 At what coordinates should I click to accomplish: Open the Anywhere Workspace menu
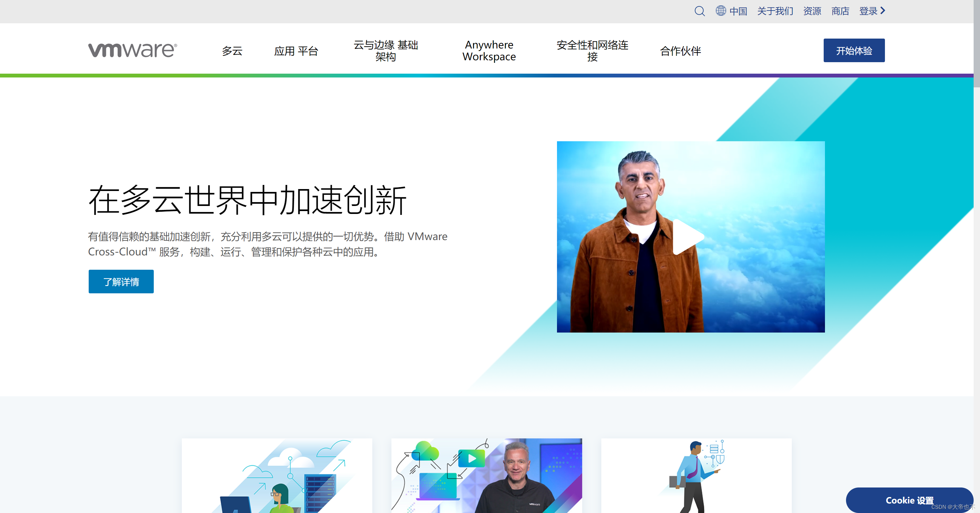tap(489, 51)
